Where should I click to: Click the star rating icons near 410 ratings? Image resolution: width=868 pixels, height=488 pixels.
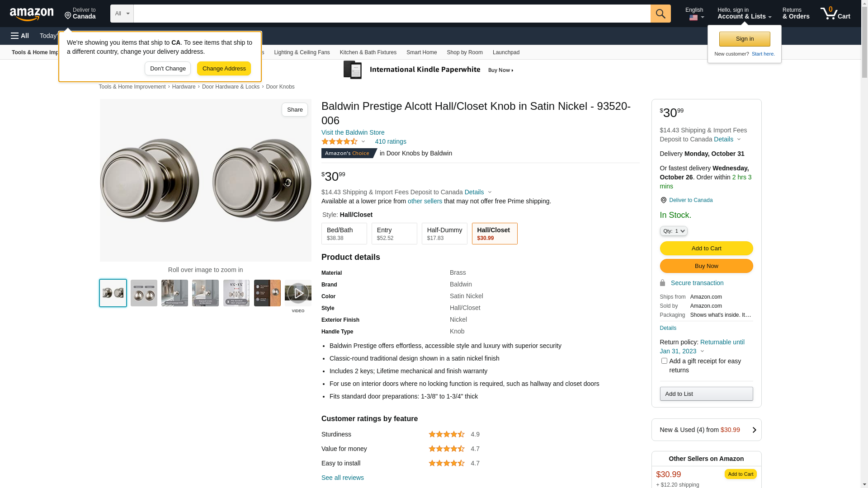[x=340, y=141]
